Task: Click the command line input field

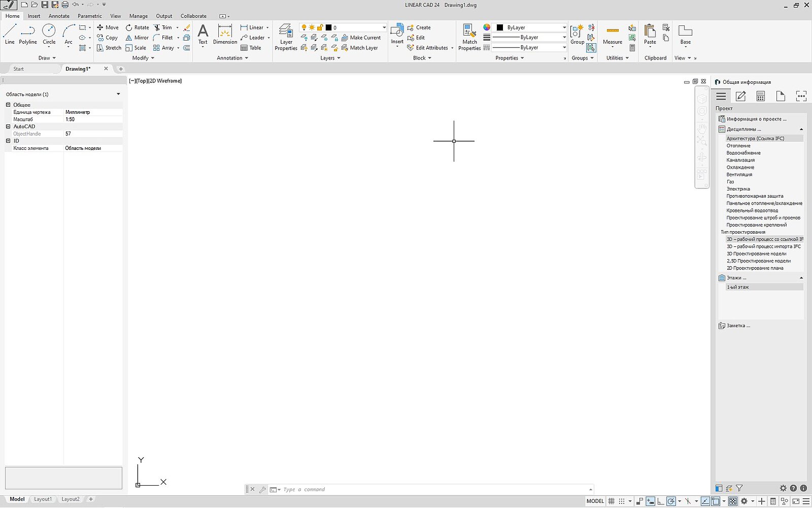Action: [x=431, y=490]
